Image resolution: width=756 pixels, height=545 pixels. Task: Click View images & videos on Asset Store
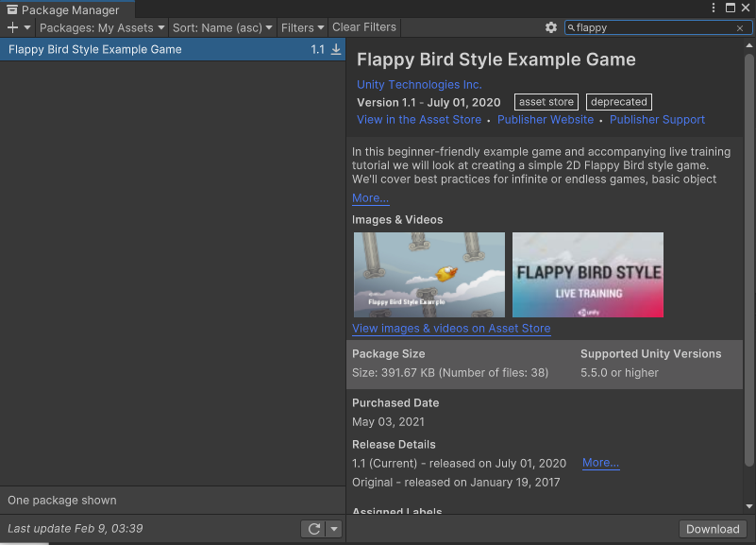click(x=451, y=329)
